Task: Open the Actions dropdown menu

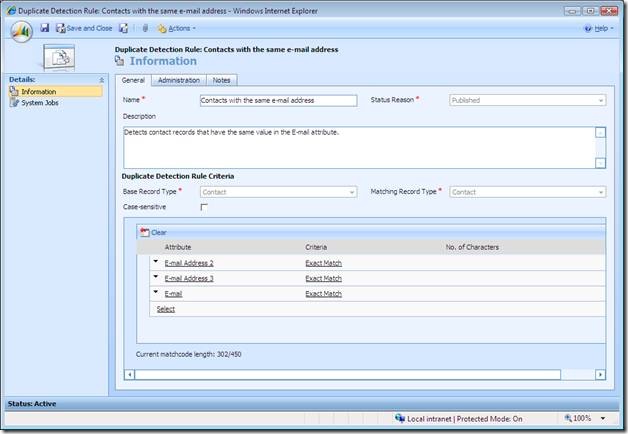Action: [x=175, y=28]
